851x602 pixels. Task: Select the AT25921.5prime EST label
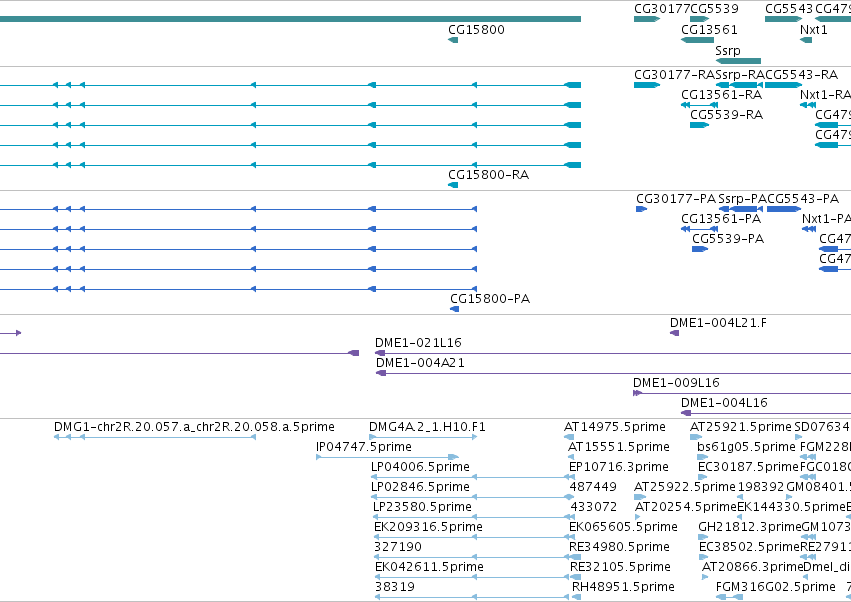pos(741,427)
